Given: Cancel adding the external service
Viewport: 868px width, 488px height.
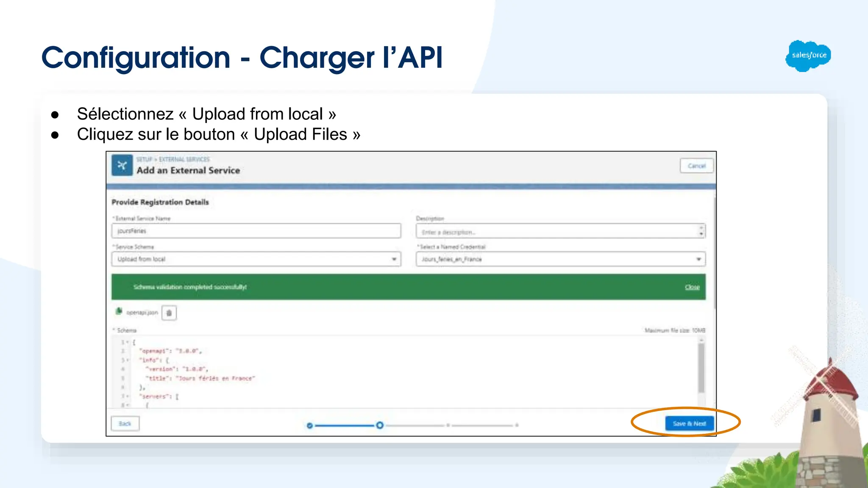Looking at the screenshot, I should point(696,166).
